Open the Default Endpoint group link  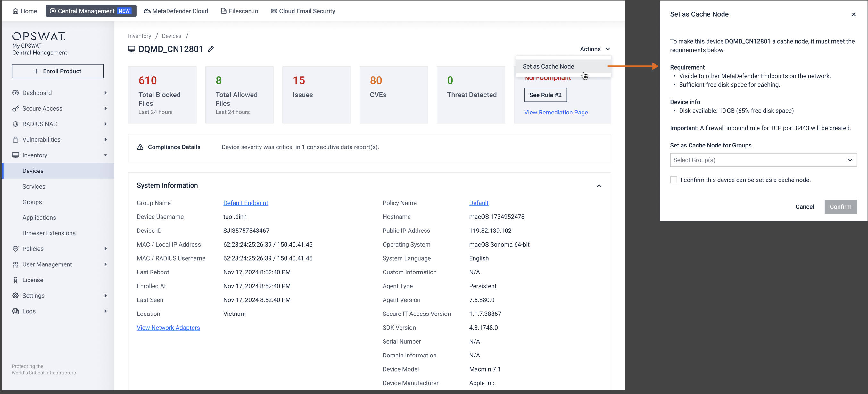[x=245, y=203]
